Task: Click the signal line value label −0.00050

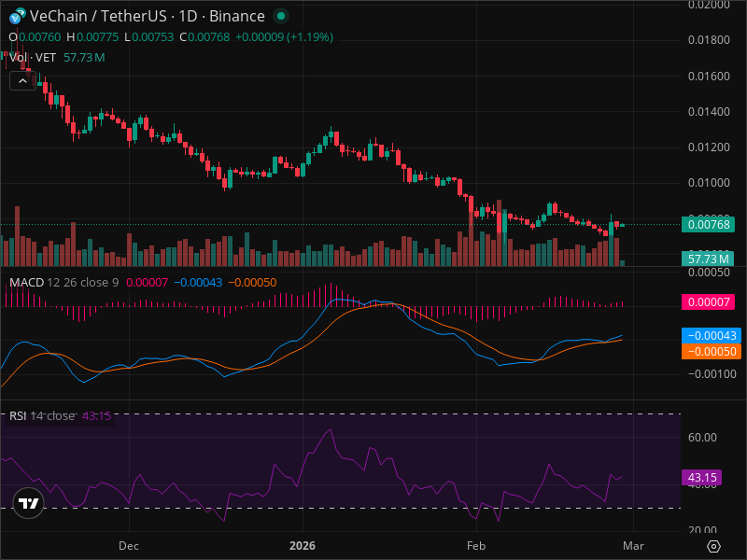Action: [711, 352]
